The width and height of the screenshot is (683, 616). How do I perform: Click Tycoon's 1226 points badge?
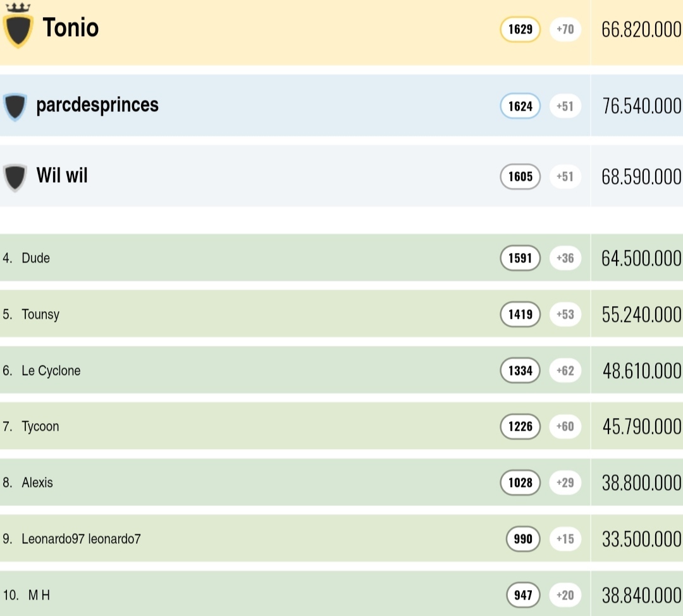(x=520, y=427)
